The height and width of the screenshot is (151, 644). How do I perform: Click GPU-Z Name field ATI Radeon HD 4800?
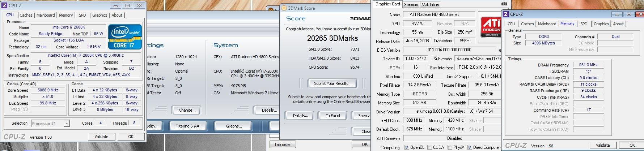point(439,14)
